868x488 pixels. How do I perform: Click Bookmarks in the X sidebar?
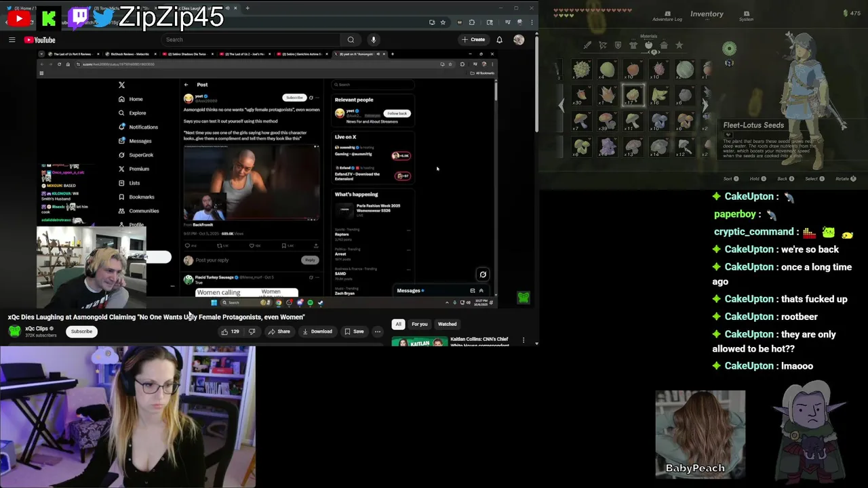coord(136,197)
